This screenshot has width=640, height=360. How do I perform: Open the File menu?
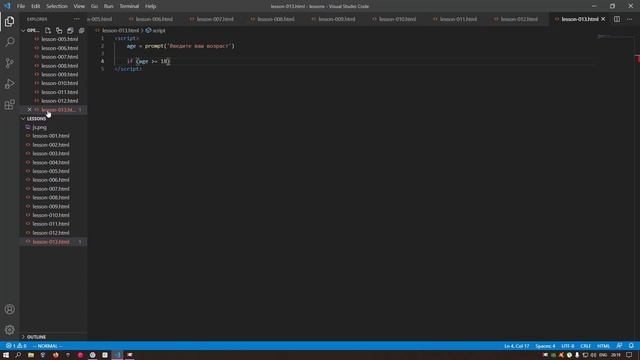[x=21, y=6]
